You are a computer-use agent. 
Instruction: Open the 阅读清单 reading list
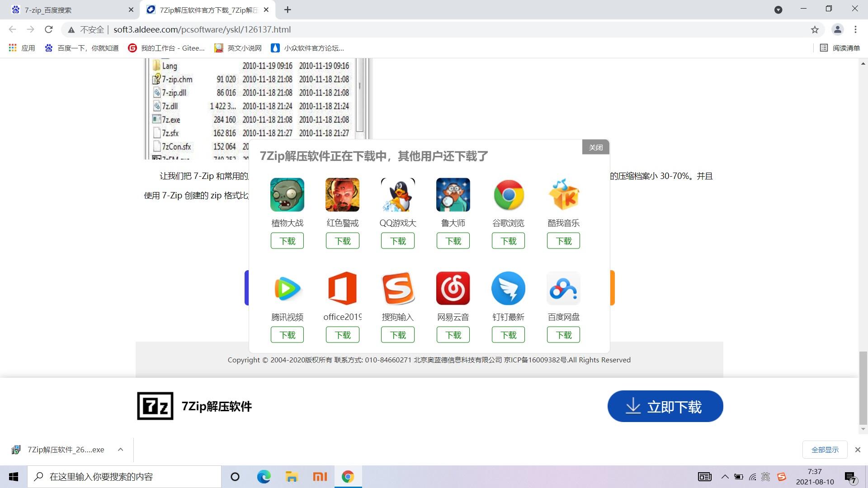click(840, 48)
